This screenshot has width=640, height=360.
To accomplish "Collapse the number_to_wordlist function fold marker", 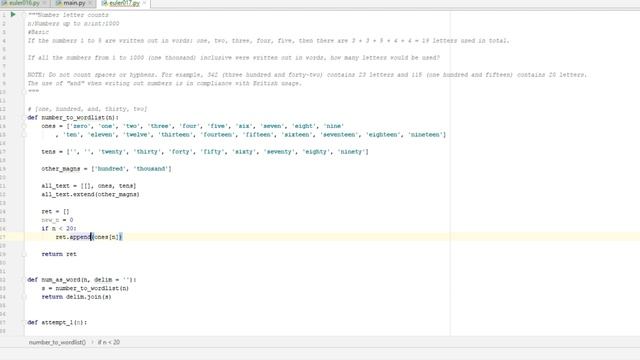I will 24,118.
